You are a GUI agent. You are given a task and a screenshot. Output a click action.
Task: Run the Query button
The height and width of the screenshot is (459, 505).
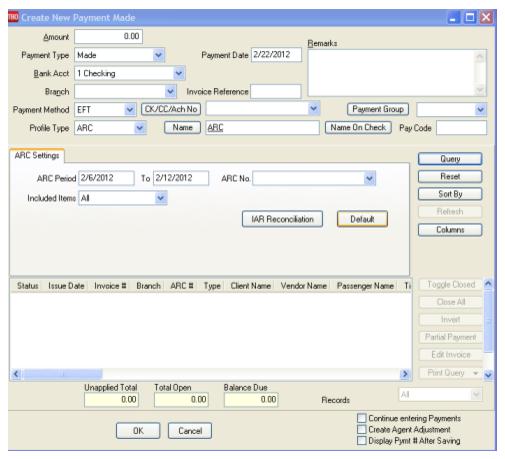pyautogui.click(x=450, y=159)
